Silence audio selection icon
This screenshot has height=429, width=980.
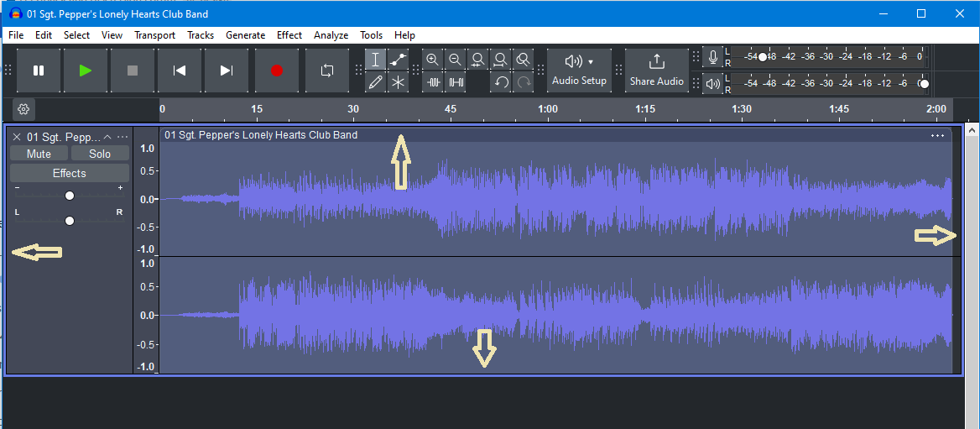point(456,82)
